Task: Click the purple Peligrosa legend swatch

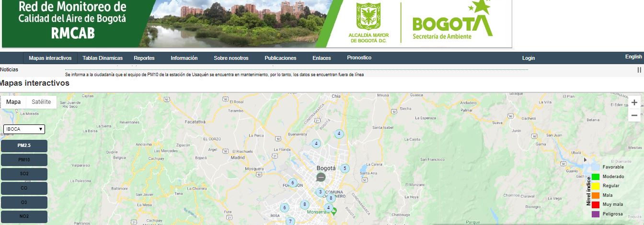Action: (x=596, y=214)
